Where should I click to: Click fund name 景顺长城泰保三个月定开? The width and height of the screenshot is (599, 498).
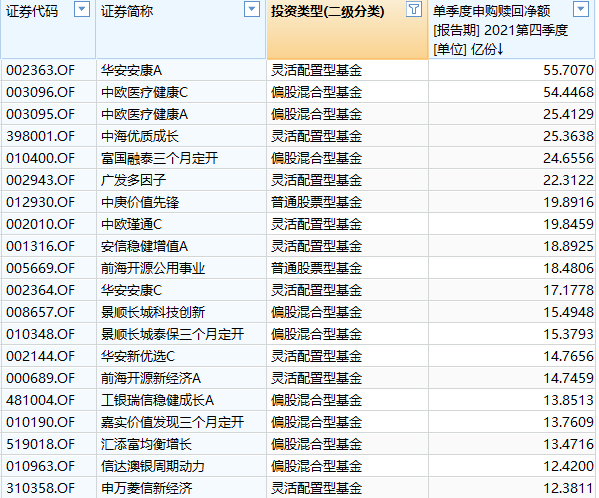172,334
